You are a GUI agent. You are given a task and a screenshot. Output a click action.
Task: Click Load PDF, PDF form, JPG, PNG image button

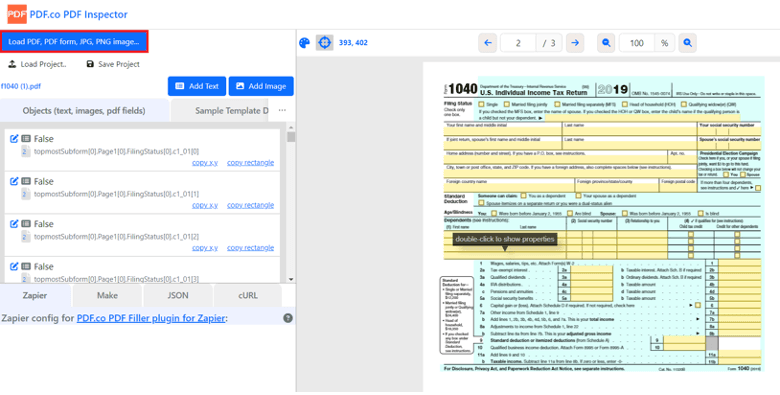click(x=74, y=42)
